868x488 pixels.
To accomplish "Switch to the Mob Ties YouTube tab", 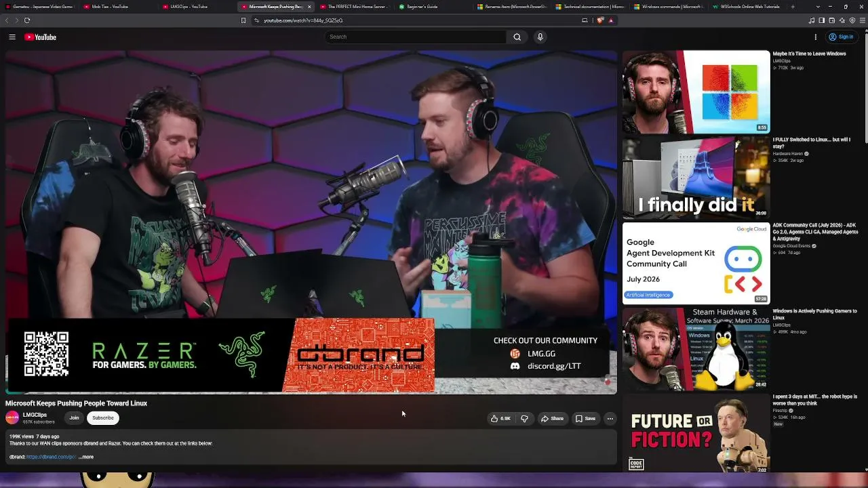I will (x=118, y=7).
